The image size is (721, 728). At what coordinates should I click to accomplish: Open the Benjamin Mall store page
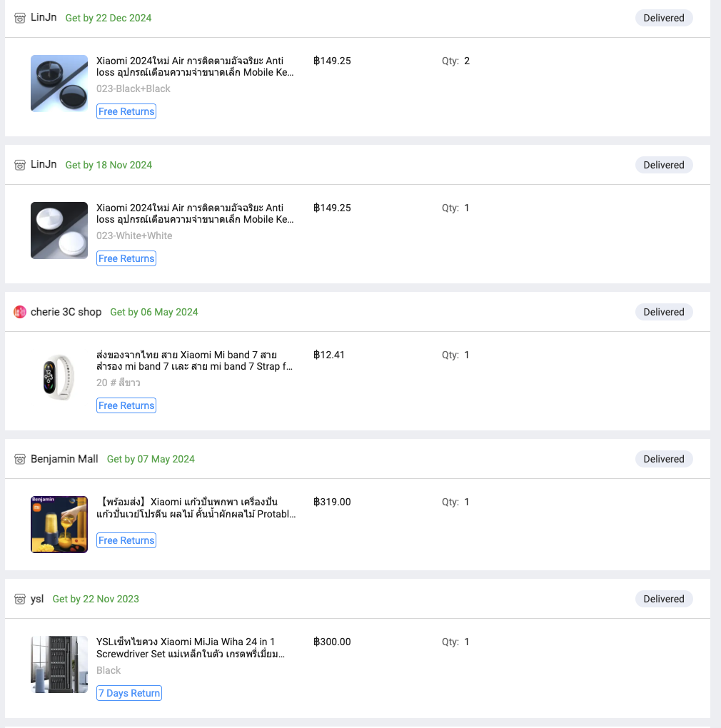coord(64,459)
